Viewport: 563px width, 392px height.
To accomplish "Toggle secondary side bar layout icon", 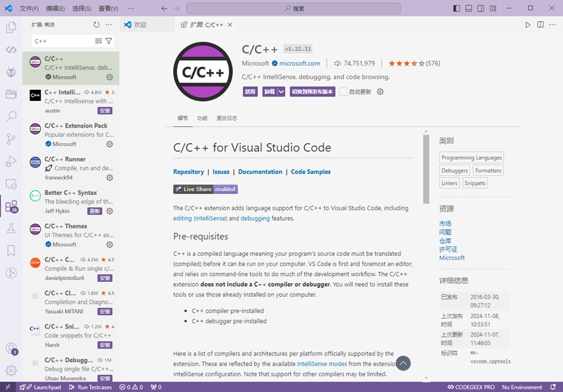I will [x=481, y=8].
